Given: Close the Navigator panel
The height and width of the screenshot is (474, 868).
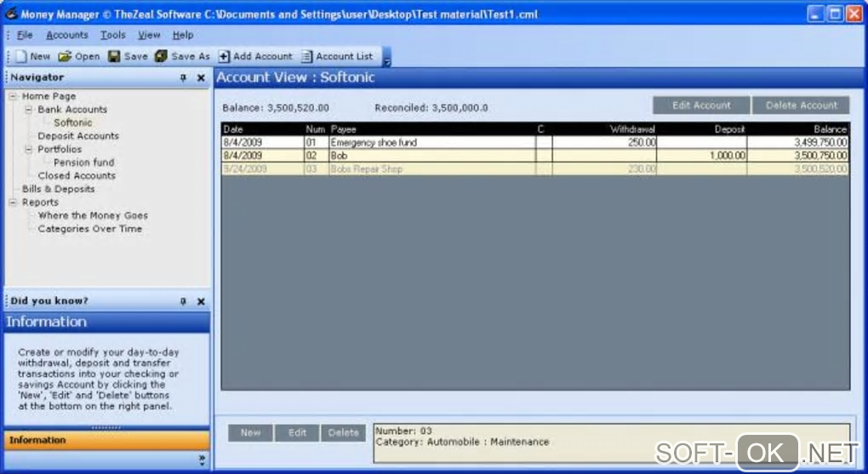Looking at the screenshot, I should coord(201,78).
